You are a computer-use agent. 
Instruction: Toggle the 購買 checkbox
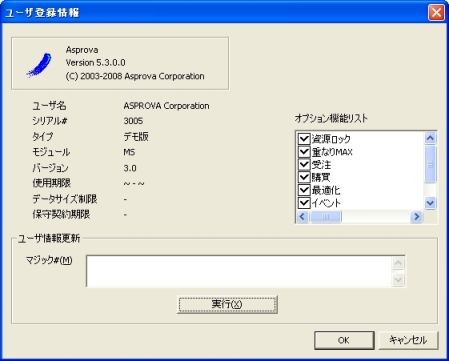(304, 177)
